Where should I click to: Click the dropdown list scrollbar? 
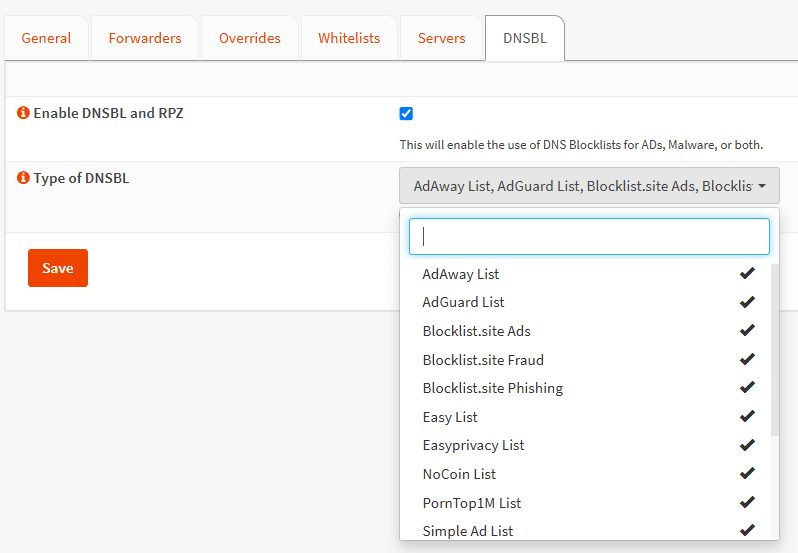point(774,350)
